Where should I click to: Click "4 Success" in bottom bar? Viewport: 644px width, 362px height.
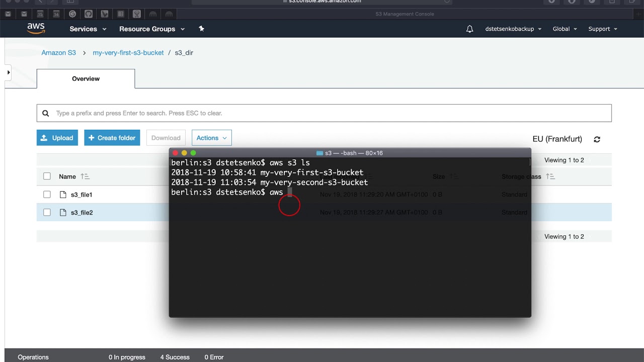tap(175, 357)
